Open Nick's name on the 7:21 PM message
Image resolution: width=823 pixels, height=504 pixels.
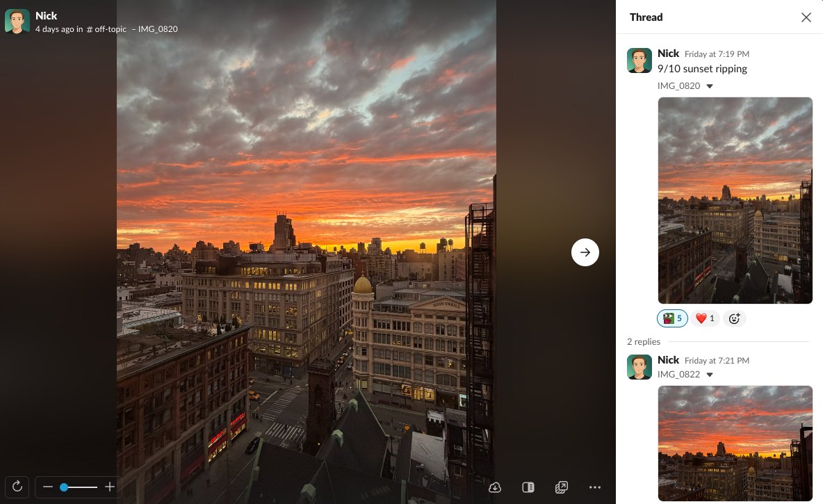668,360
